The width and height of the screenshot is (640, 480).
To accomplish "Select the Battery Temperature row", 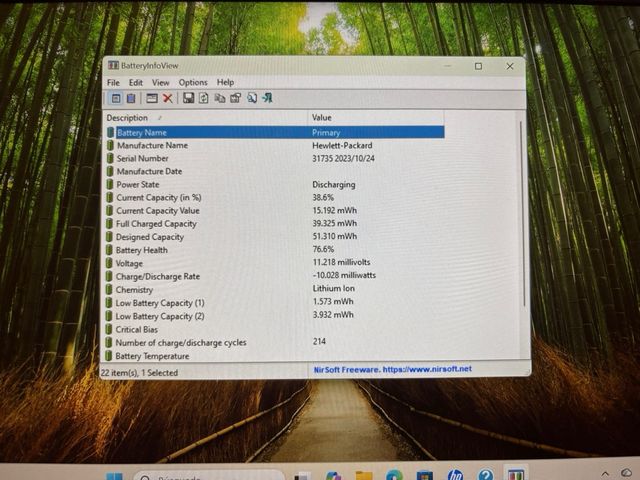I will click(275, 356).
